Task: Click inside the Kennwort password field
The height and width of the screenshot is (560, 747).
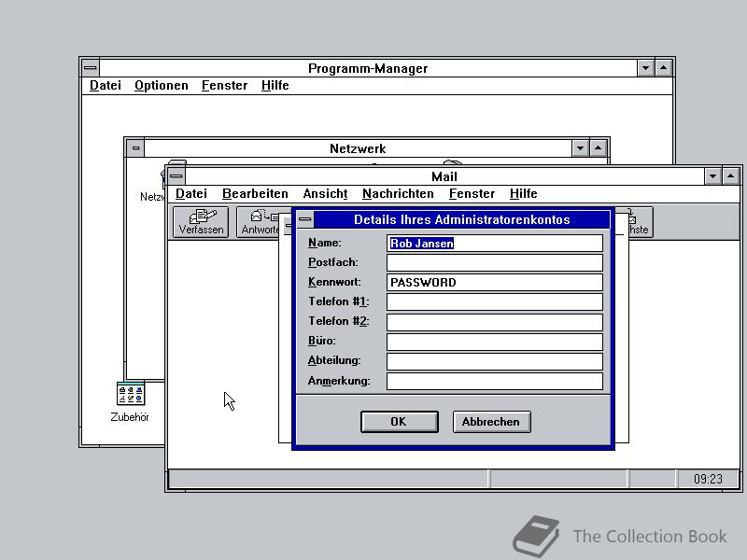Action: point(494,282)
